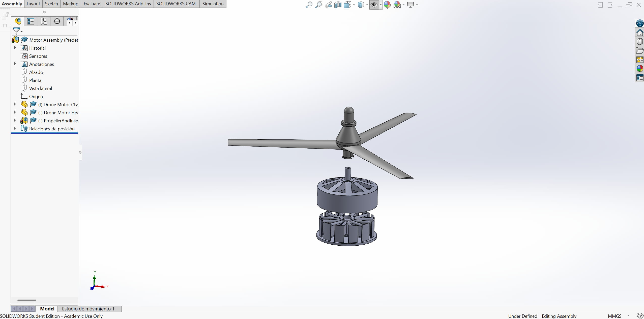Image resolution: width=644 pixels, height=319 pixels.
Task: Switch to the ConfigurationManager tab icon
Action: coord(44,21)
